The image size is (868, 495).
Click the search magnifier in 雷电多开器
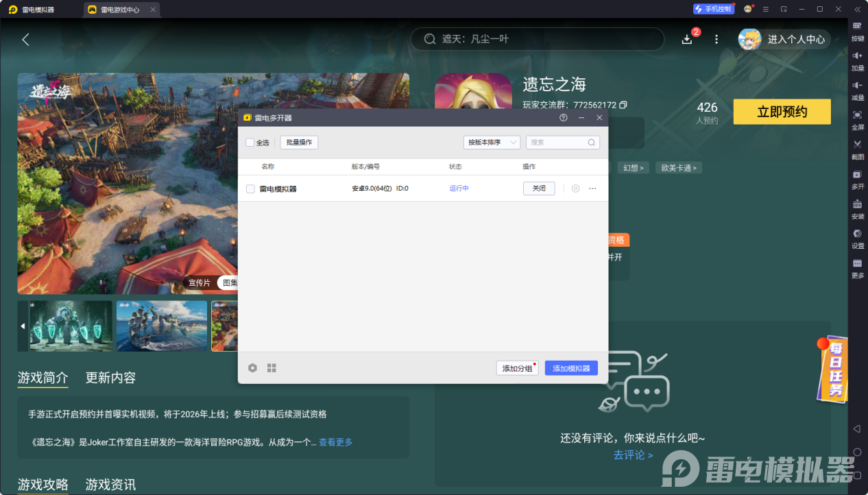pos(591,143)
